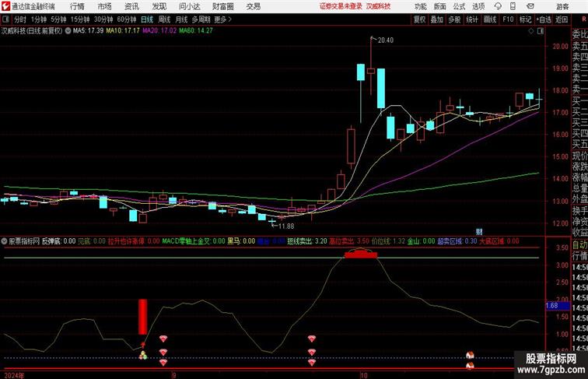
Task: Open the 财富圈 menu
Action: coord(222,6)
